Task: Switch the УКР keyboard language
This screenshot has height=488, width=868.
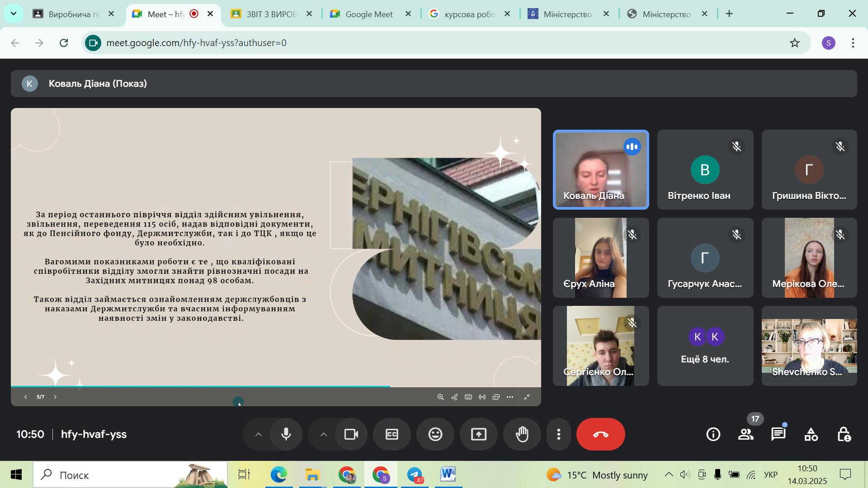Action: [x=770, y=475]
